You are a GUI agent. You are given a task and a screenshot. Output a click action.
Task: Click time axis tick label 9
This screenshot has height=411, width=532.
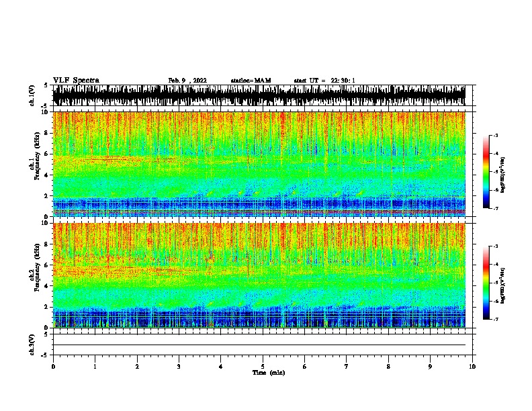[x=430, y=367]
